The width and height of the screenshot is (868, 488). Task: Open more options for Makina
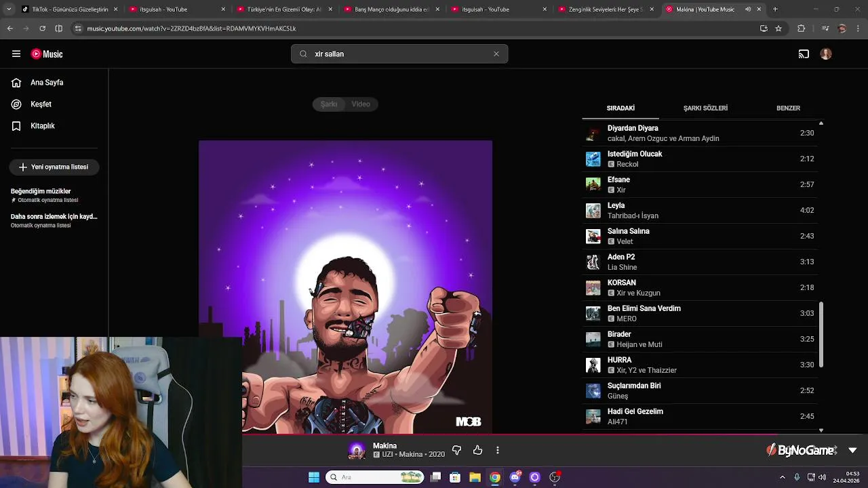497,450
